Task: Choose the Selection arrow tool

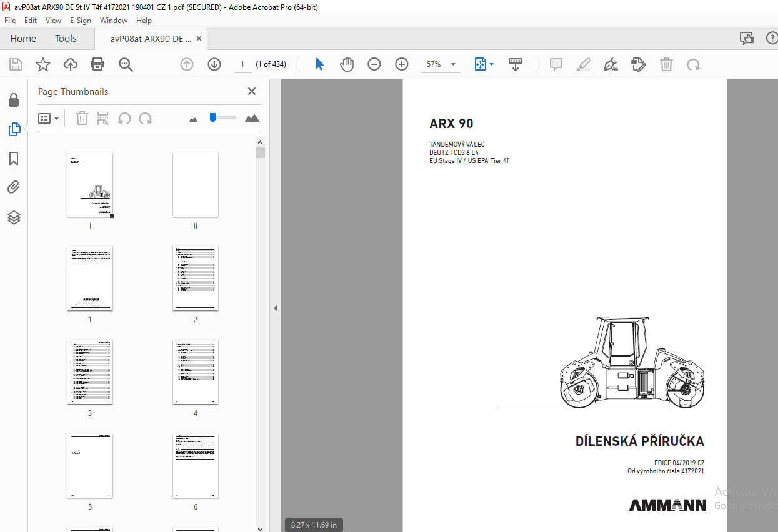Action: point(319,64)
